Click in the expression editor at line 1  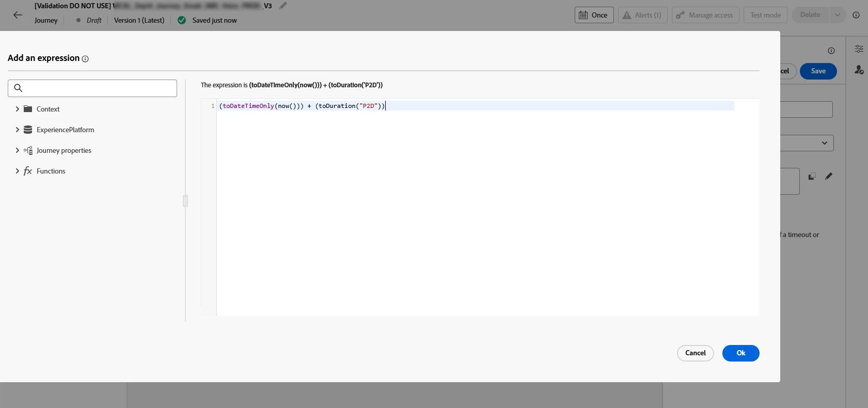(476, 106)
